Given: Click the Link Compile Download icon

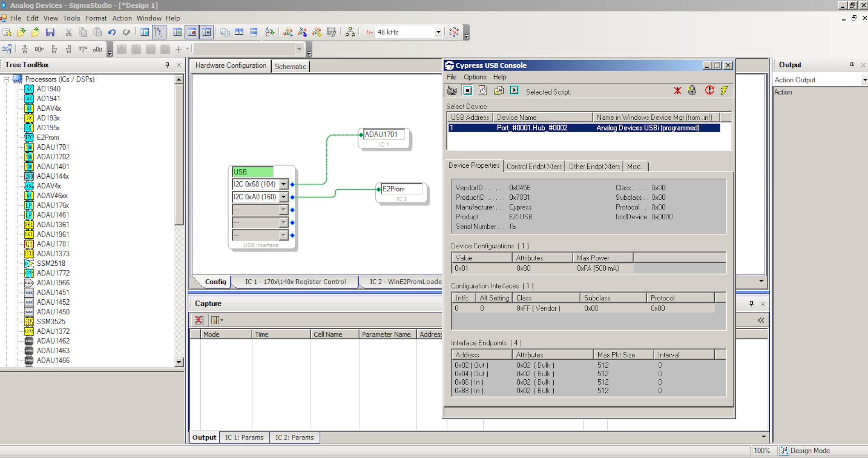Looking at the screenshot, I should click(x=302, y=32).
